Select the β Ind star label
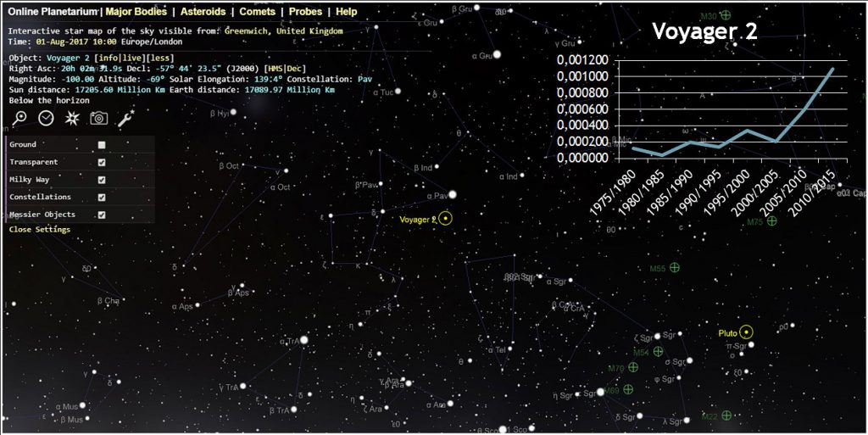868x435 pixels. pyautogui.click(x=423, y=168)
